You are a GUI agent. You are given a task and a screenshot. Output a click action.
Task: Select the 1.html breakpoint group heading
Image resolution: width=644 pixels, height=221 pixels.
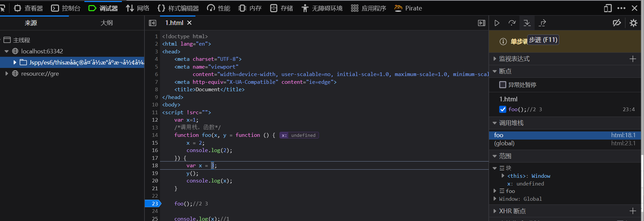click(x=508, y=99)
